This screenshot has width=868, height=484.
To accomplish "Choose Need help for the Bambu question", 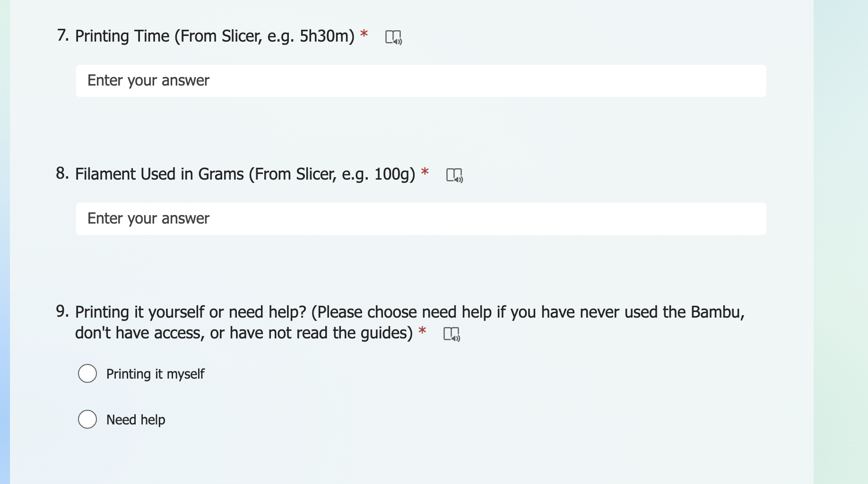I will click(87, 419).
